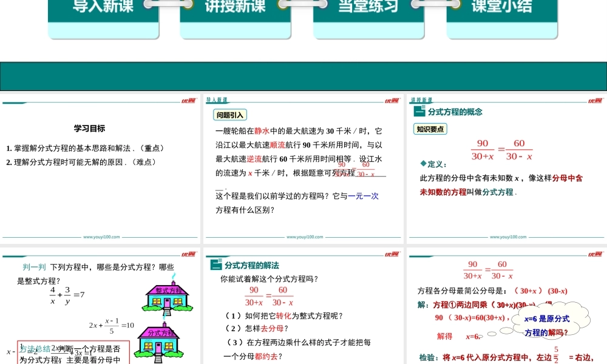The image size is (607, 364).
Task: Open the youyi100.com link under 学习目标 slide
Action: pos(101,237)
